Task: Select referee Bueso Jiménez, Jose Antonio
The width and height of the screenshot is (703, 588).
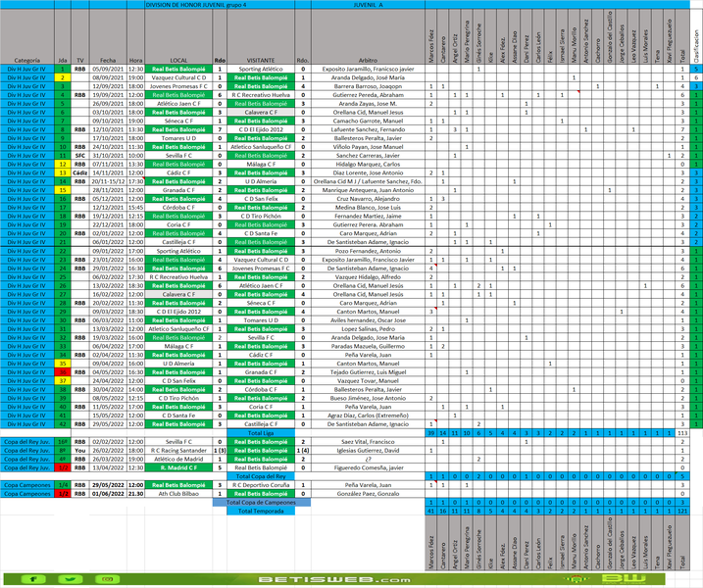Action: pyautogui.click(x=368, y=399)
